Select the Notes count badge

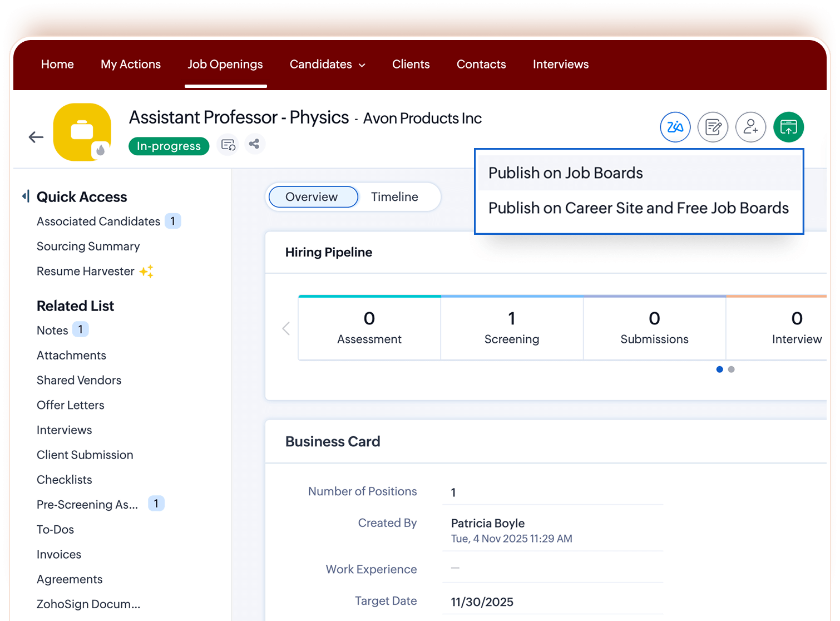tap(80, 329)
